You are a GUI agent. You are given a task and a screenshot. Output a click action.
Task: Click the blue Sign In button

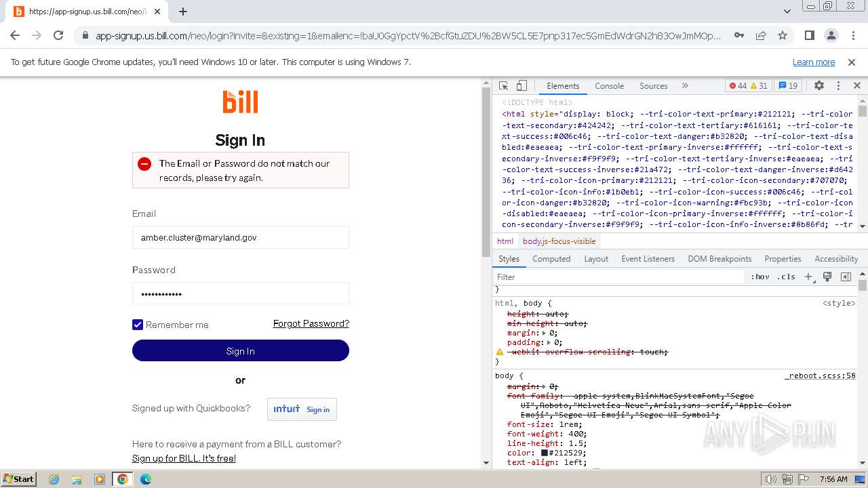pos(241,350)
